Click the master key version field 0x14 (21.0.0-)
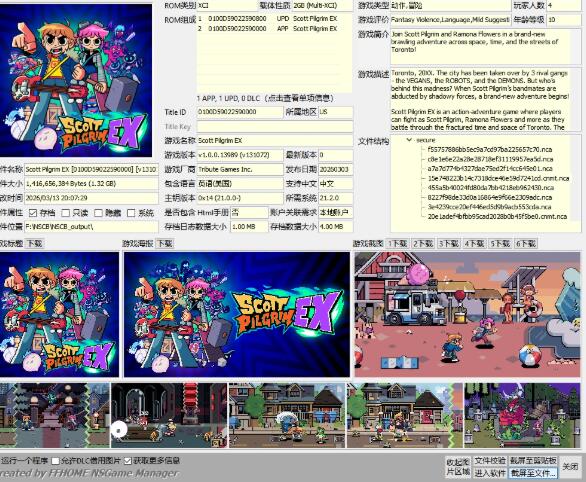Screen dimensions: 586x482 (240, 198)
